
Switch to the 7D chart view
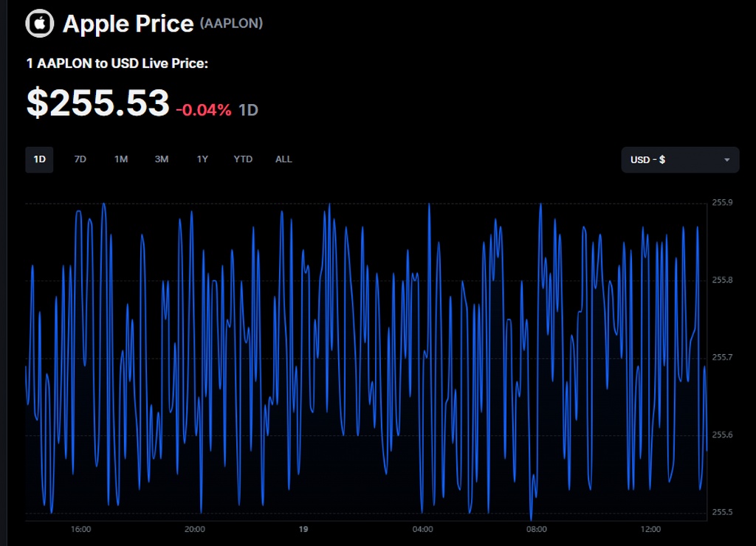[80, 159]
